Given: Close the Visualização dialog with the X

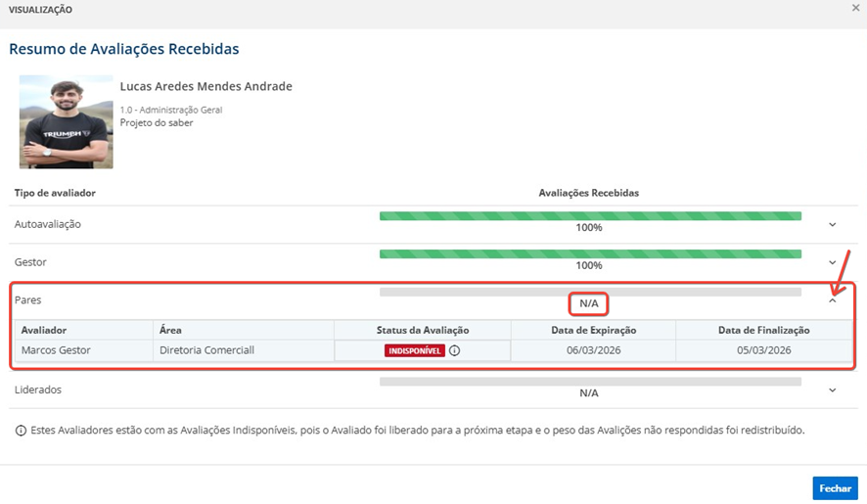Looking at the screenshot, I should point(856,8).
